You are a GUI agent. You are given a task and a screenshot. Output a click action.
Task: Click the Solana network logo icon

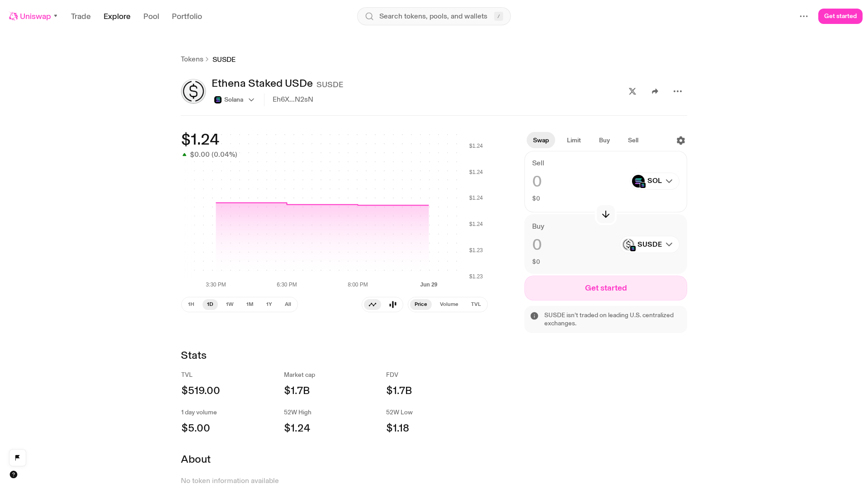[218, 100]
